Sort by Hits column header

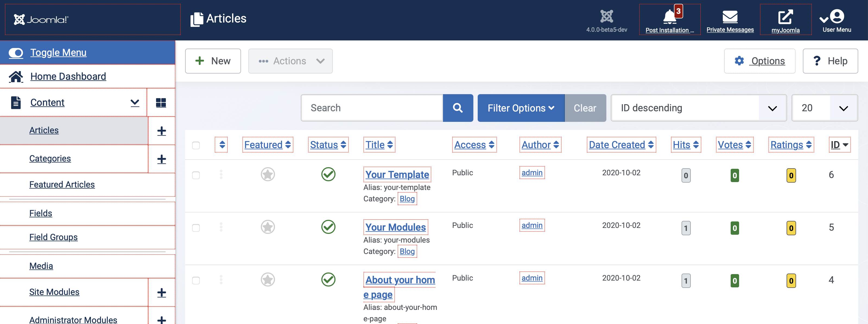tap(686, 145)
